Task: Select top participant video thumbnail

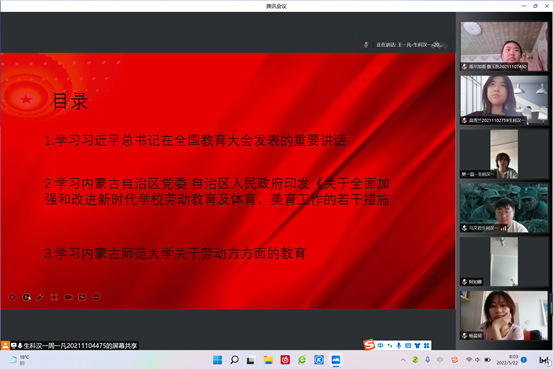Action: click(504, 46)
